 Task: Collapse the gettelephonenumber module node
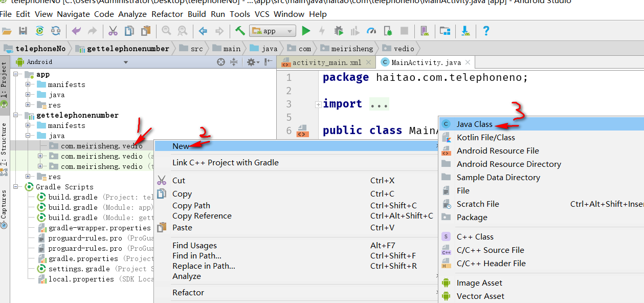pos(16,115)
